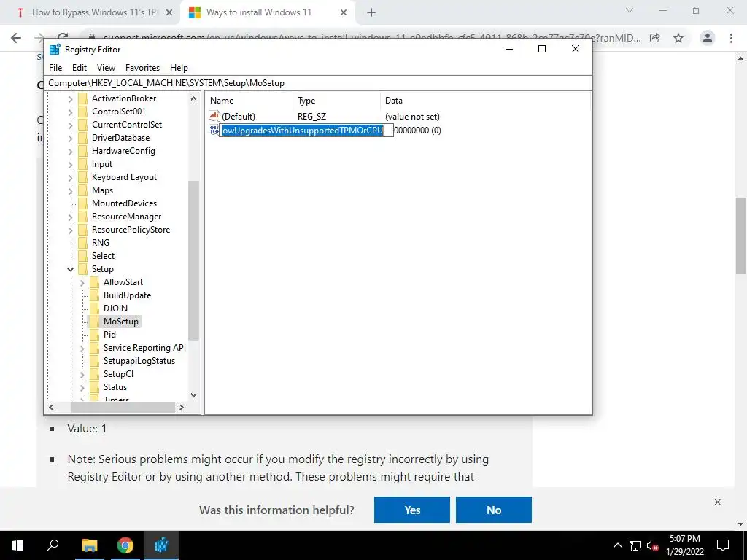Image resolution: width=747 pixels, height=560 pixels.
Task: Collapse the Setup key
Action: [71, 270]
